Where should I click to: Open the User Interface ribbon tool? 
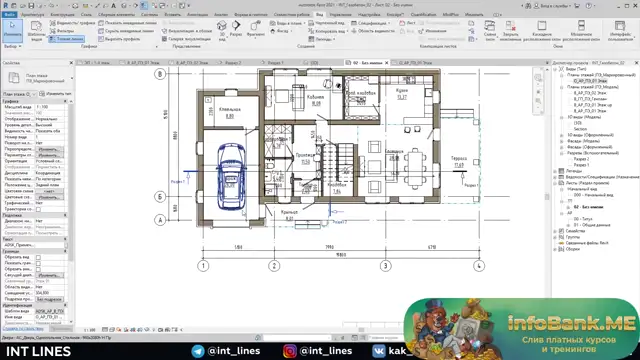pyautogui.click(x=620, y=31)
